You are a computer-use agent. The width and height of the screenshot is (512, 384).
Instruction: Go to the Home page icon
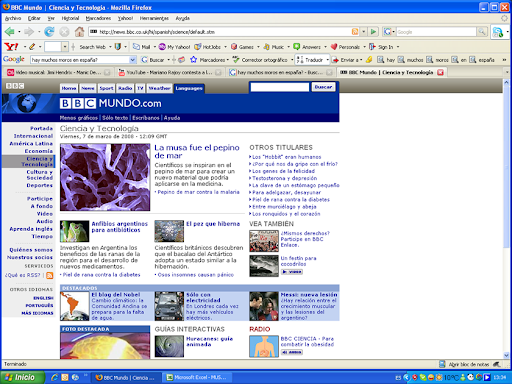click(79, 32)
